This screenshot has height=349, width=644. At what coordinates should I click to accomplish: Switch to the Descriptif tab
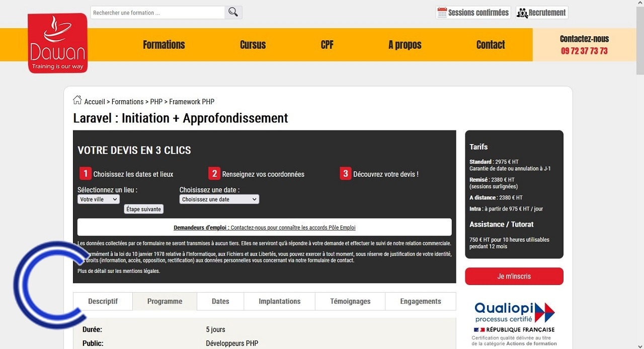click(103, 301)
